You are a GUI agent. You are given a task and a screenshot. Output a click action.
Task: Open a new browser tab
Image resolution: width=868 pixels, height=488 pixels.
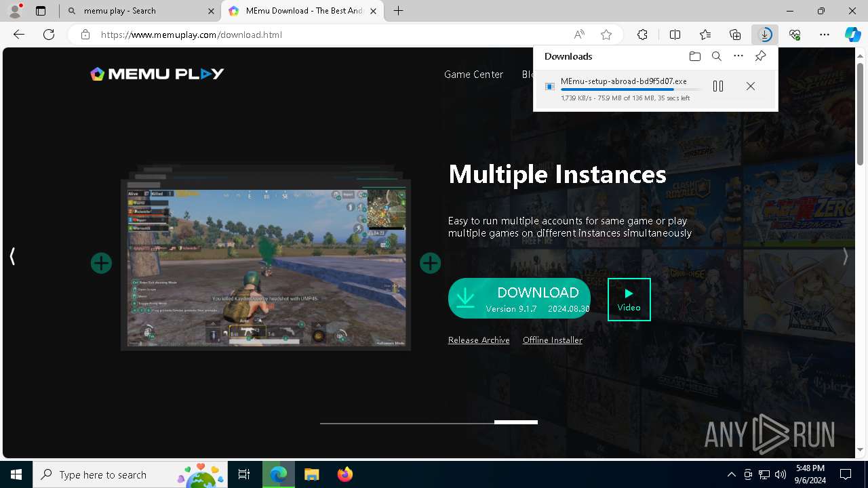pos(399,11)
